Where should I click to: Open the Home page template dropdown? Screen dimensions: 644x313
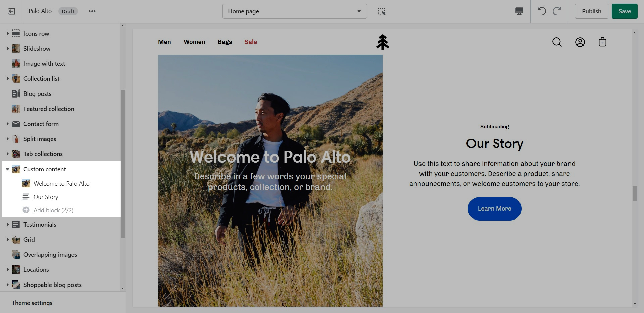pos(294,11)
